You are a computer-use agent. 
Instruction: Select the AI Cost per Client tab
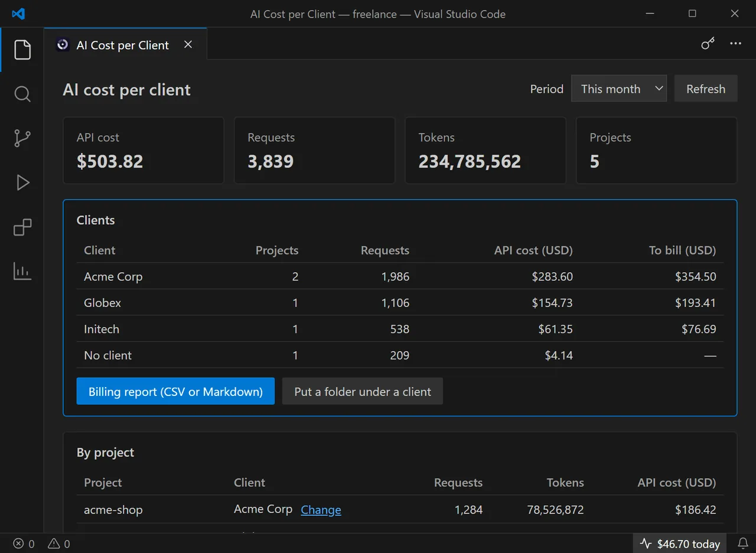125,44
